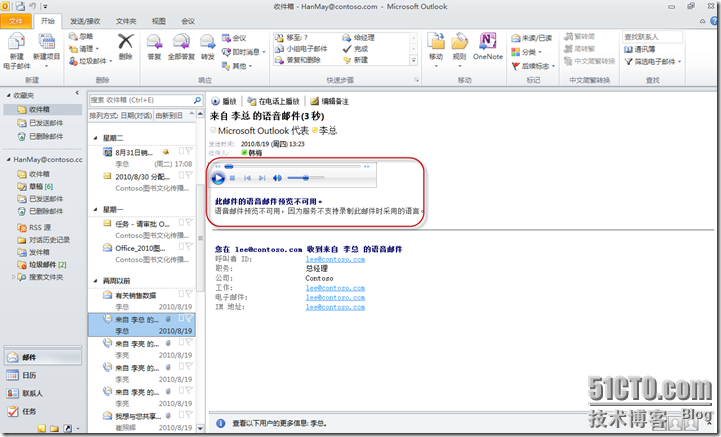Screen dimensions: 721x437
Task: Click lee@contoso.com link beside 电子邮件
Action: tap(335, 298)
